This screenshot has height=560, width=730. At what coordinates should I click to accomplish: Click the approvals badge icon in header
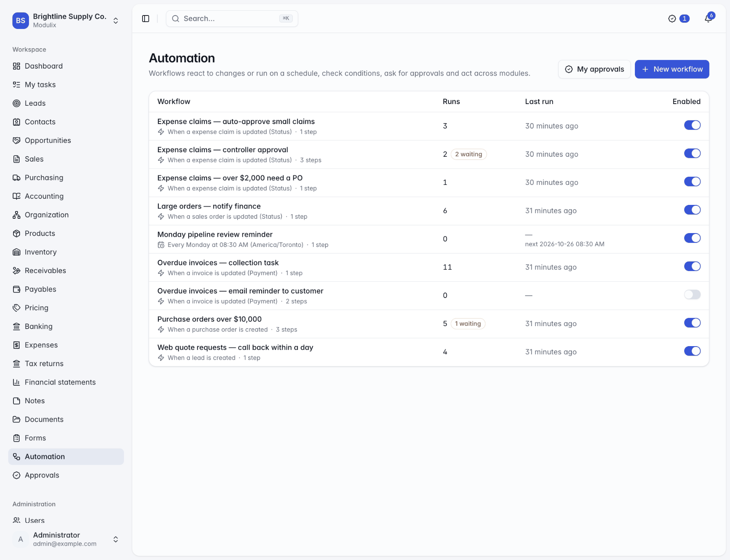(x=672, y=18)
